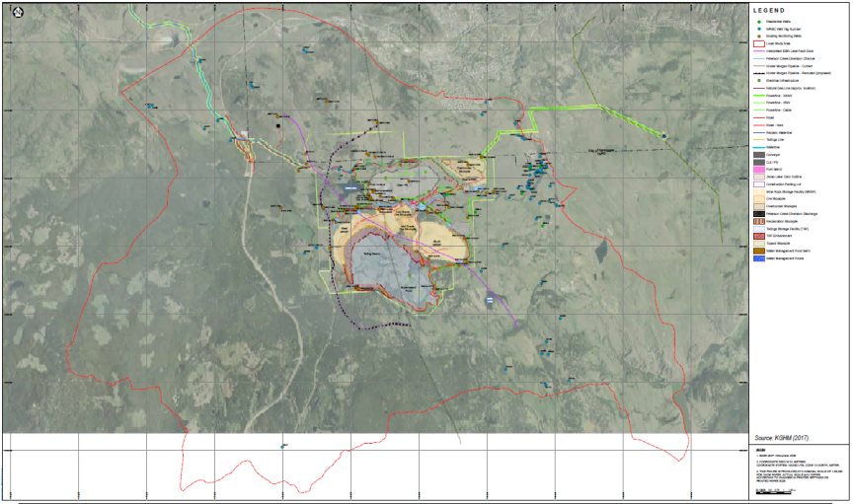Click the "LEGEND" heading
853x504 pixels.
[x=769, y=10]
